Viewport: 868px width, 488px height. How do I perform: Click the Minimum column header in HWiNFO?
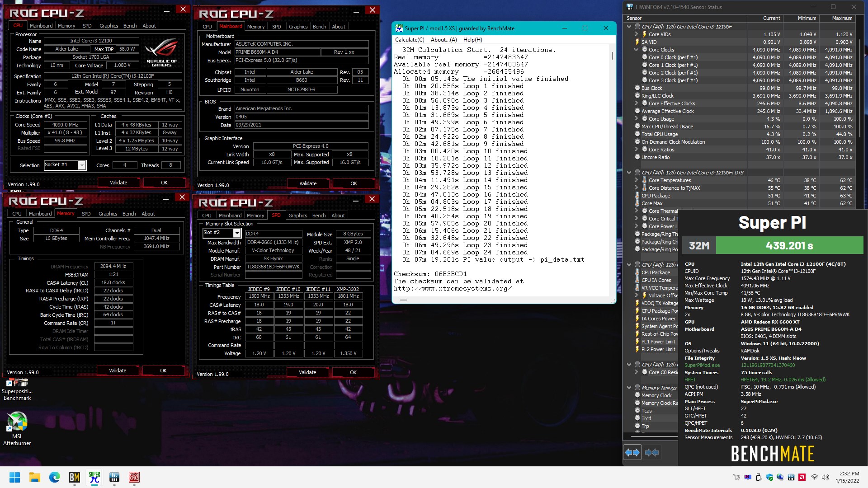click(x=801, y=18)
